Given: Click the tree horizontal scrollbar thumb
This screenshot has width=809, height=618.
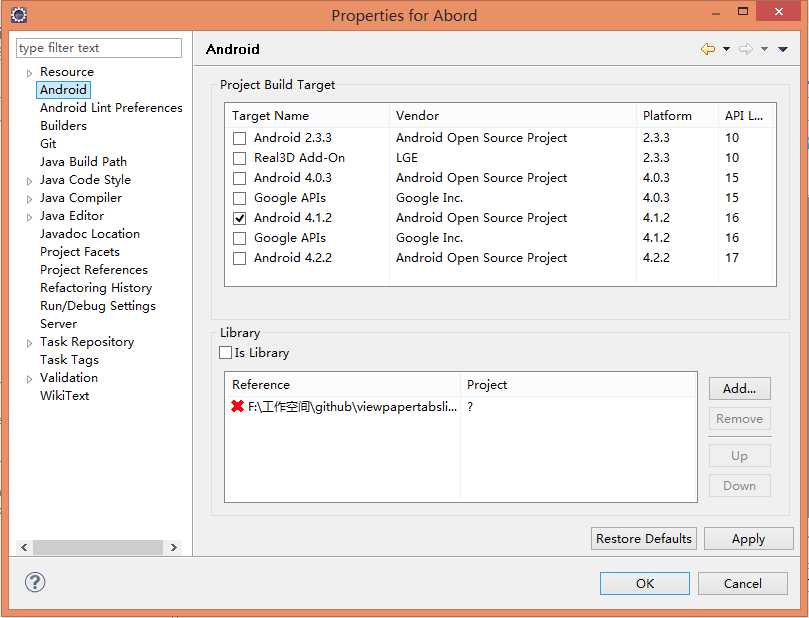Looking at the screenshot, I should click(98, 547).
